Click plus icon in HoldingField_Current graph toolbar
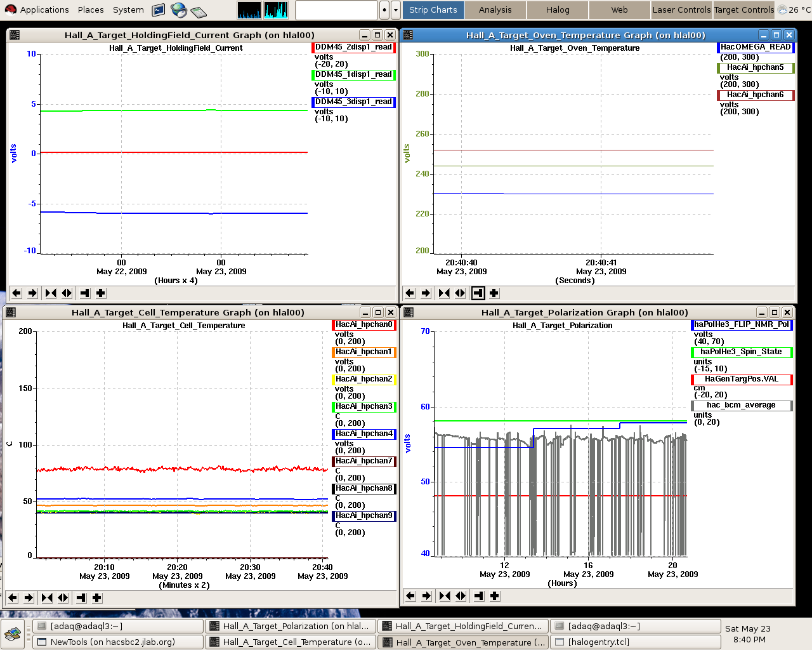Screen dimensions: 812x650 pyautogui.click(x=101, y=293)
